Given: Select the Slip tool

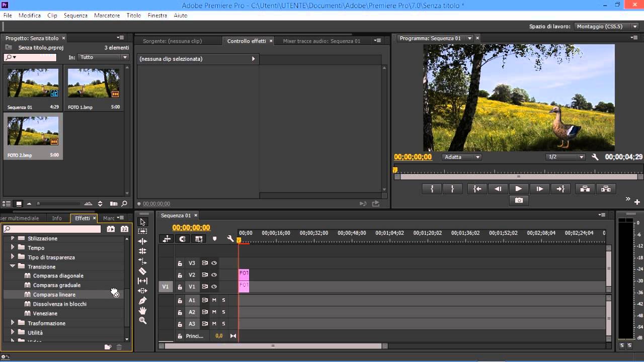Looking at the screenshot, I should tap(143, 281).
